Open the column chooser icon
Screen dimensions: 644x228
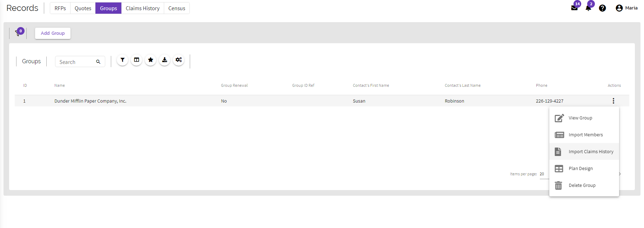[x=136, y=60]
